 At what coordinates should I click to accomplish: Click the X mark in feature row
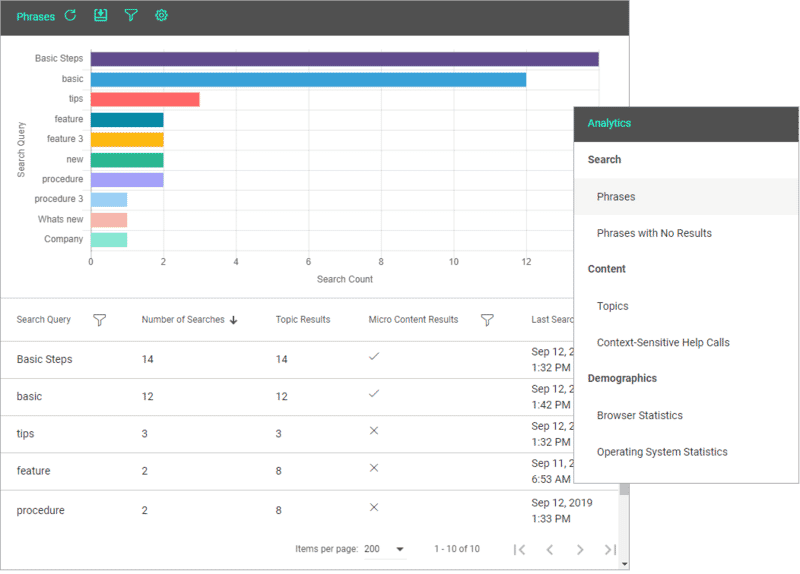tap(374, 468)
